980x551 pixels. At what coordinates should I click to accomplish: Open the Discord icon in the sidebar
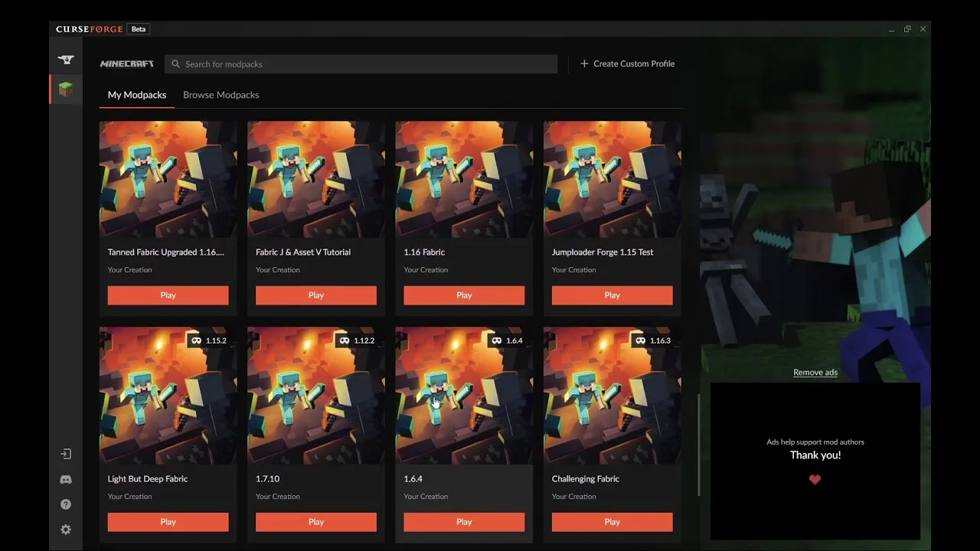tap(66, 479)
